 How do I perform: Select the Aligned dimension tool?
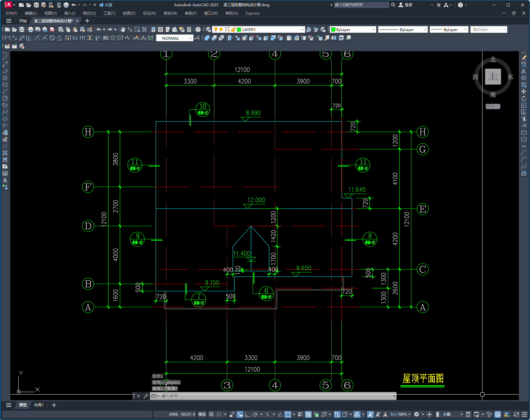click(x=15, y=38)
